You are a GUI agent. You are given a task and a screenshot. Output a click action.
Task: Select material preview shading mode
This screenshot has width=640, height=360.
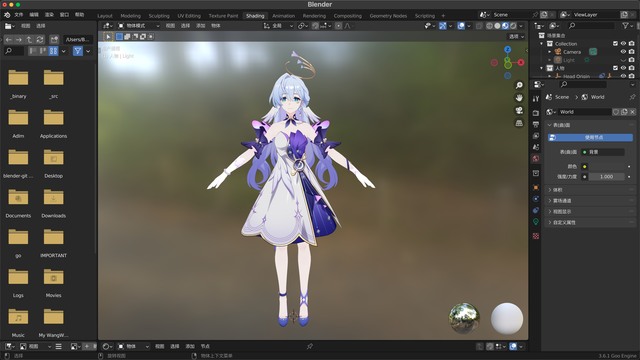tap(505, 26)
